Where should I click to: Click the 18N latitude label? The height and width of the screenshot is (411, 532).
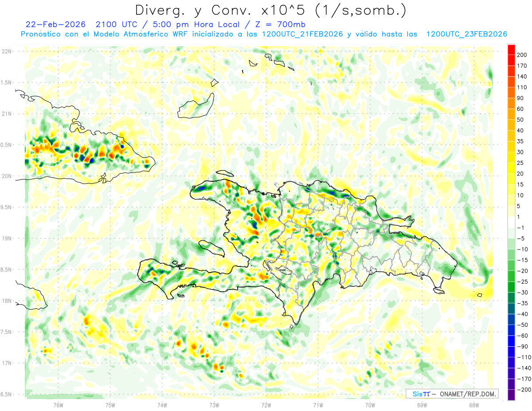[x=7, y=301]
